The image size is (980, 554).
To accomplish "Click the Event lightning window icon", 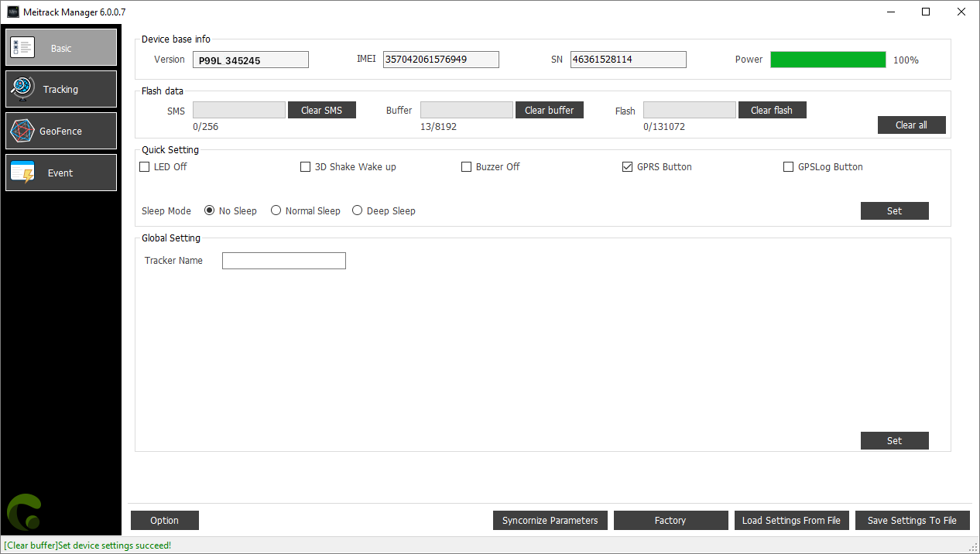I will [22, 173].
